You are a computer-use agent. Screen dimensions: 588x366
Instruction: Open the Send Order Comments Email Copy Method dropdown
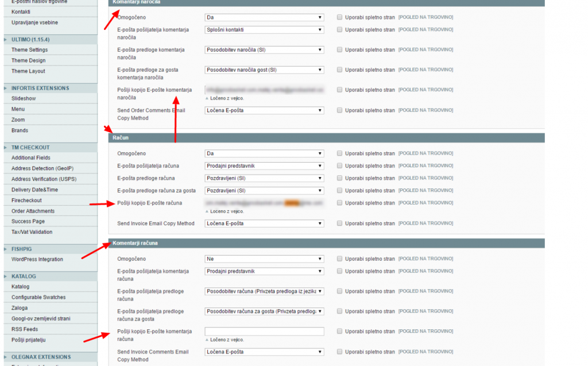tap(264, 110)
